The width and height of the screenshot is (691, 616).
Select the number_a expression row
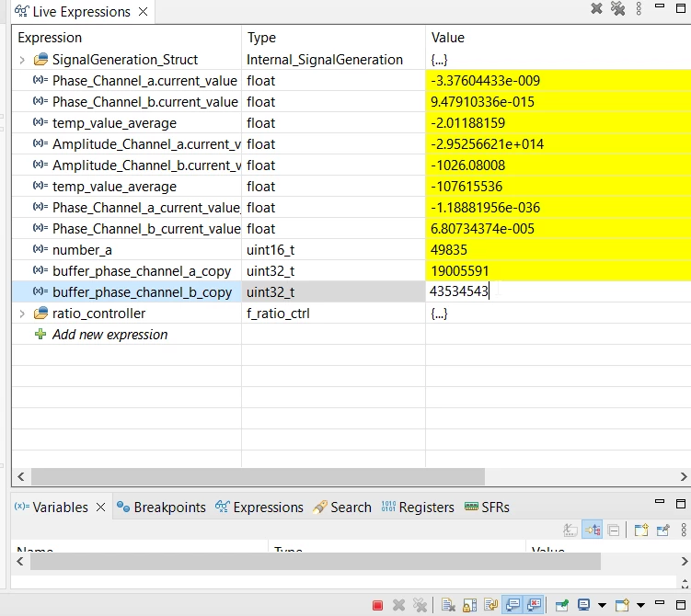[351, 250]
